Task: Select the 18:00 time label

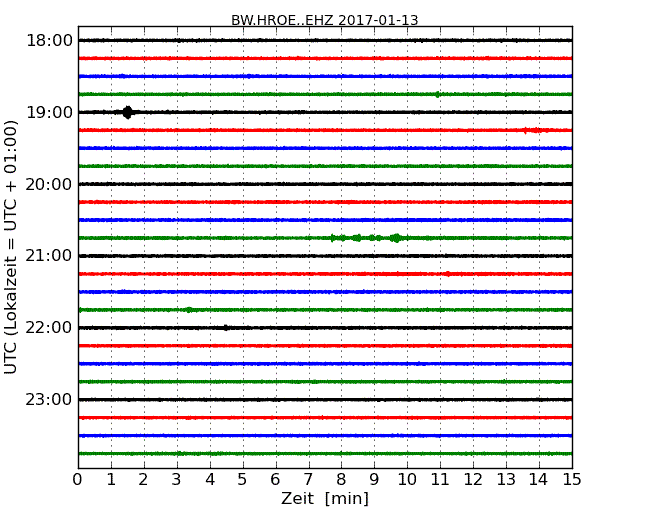Action: pos(49,41)
